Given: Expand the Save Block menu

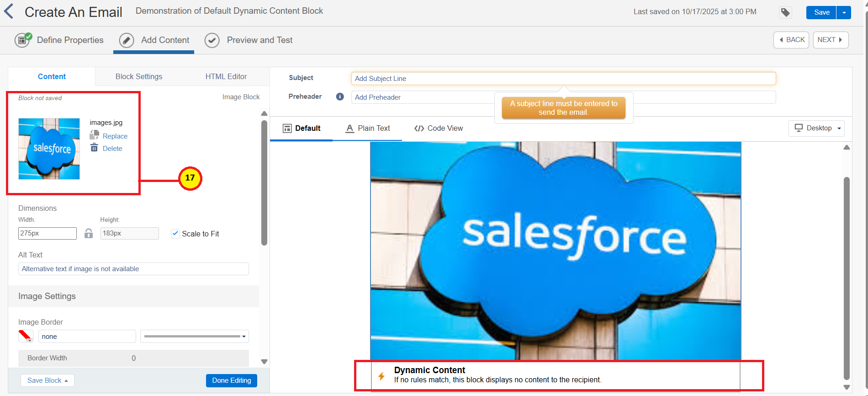Looking at the screenshot, I should [x=48, y=380].
